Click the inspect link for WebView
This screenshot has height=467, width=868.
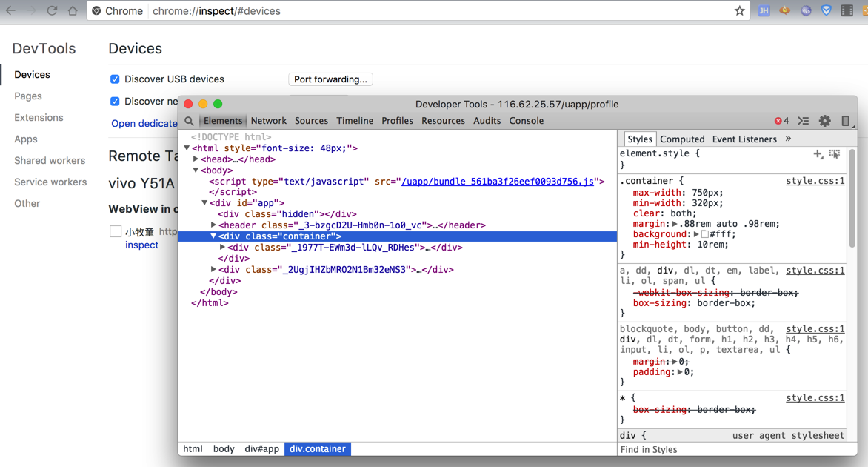(x=141, y=245)
